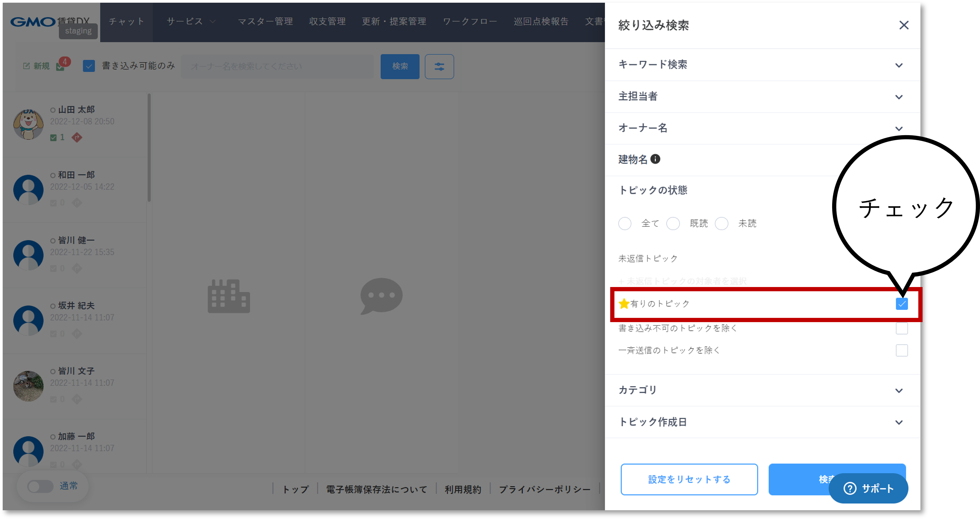Viewport: 980px width, 519px height.
Task: Toggle the 通常 switch at bottom left
Action: 40,486
